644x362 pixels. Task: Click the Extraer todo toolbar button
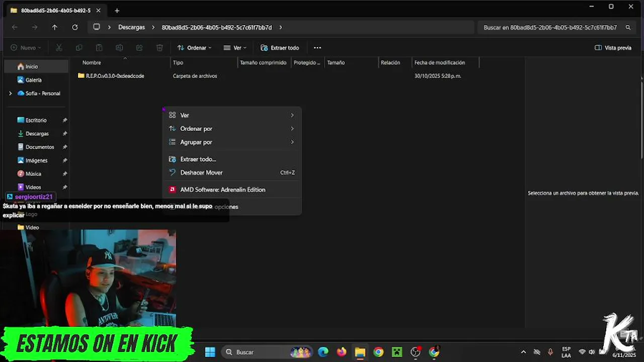[280, 48]
